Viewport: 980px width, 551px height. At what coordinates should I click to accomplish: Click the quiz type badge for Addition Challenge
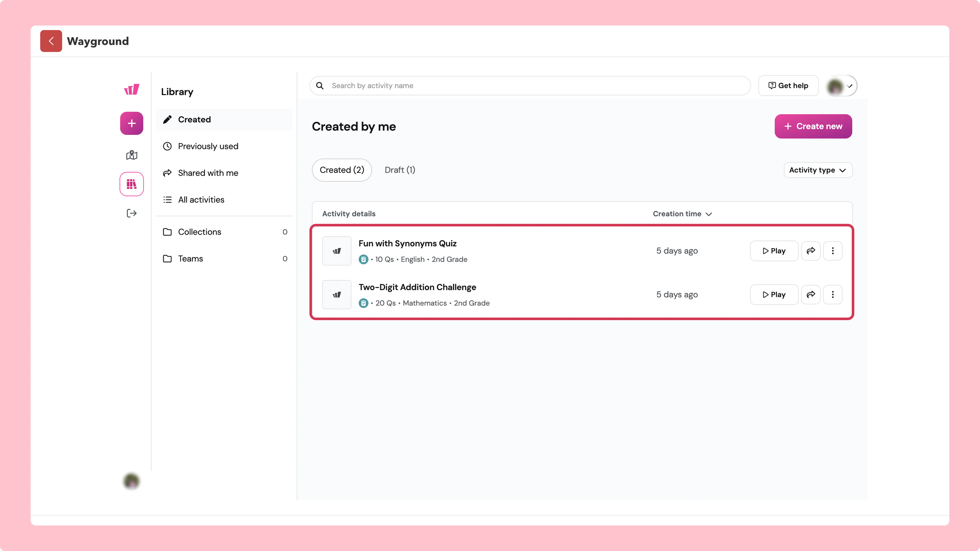(x=363, y=303)
